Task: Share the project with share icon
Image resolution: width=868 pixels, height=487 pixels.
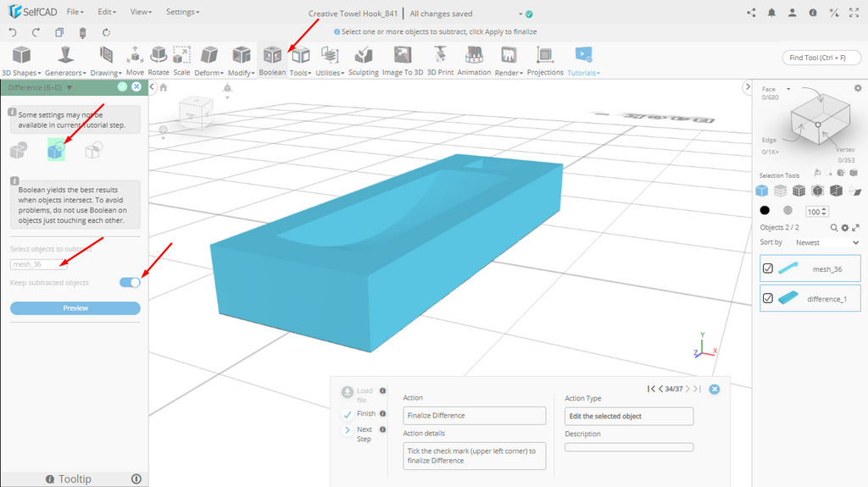Action: click(x=751, y=13)
